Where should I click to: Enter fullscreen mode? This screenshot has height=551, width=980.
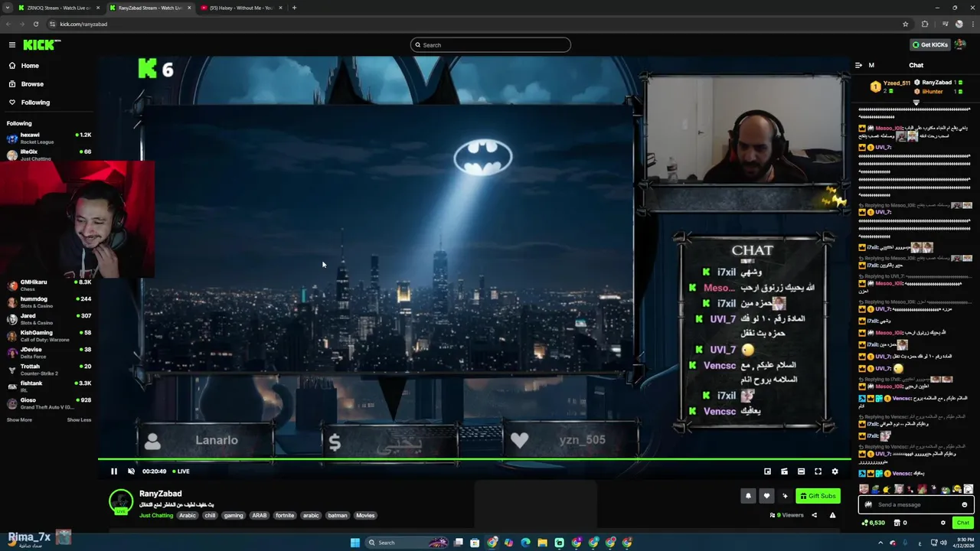pyautogui.click(x=818, y=471)
